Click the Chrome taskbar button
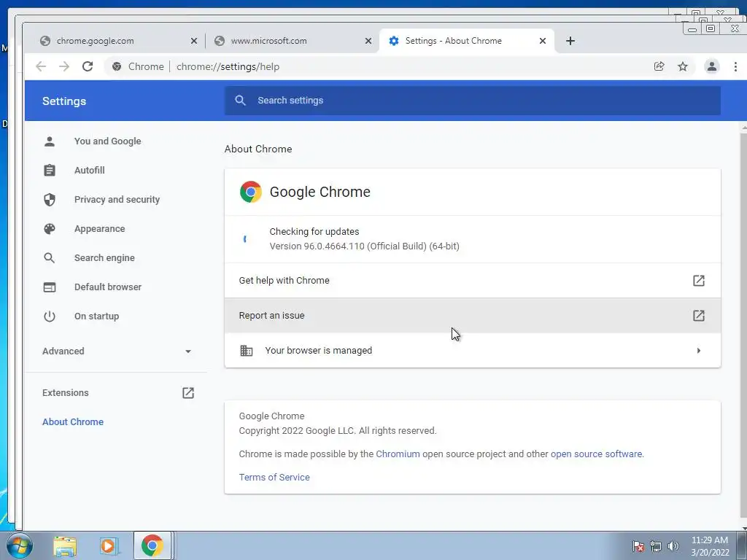Image resolution: width=747 pixels, height=560 pixels. tap(152, 545)
